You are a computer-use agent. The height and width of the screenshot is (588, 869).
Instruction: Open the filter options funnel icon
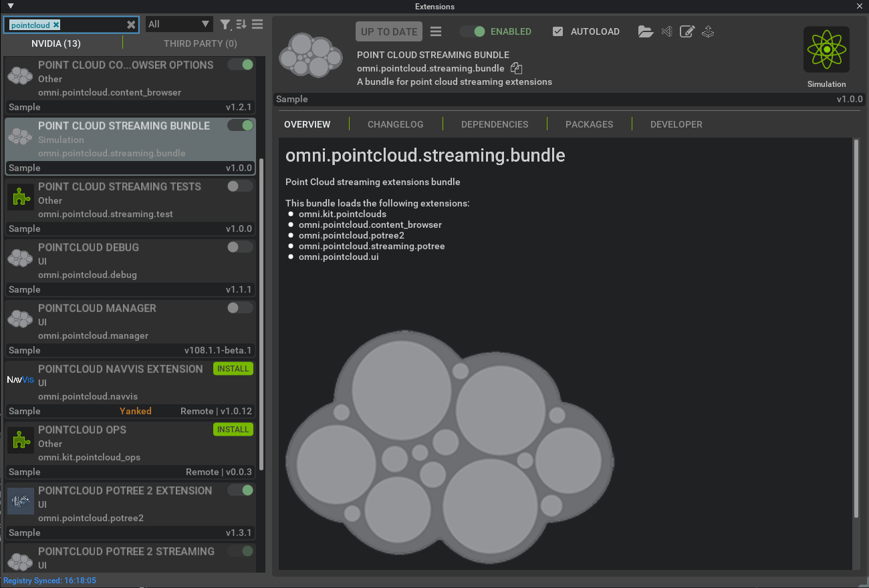click(x=225, y=23)
